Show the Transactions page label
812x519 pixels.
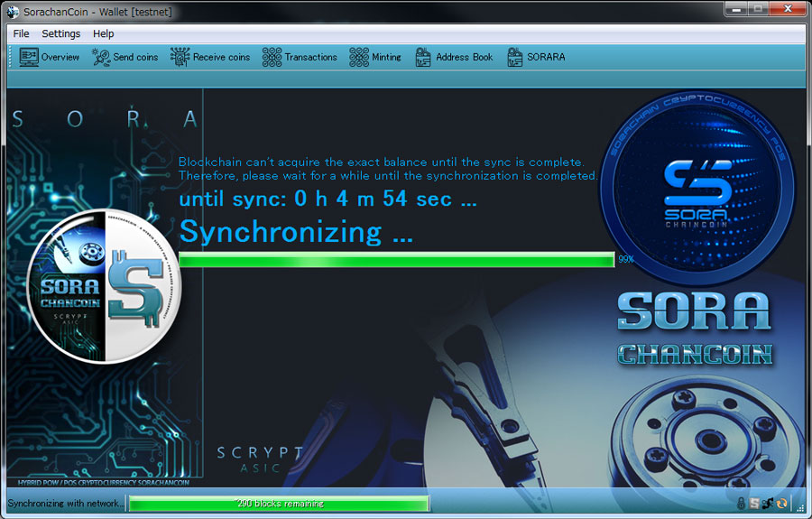pyautogui.click(x=310, y=57)
